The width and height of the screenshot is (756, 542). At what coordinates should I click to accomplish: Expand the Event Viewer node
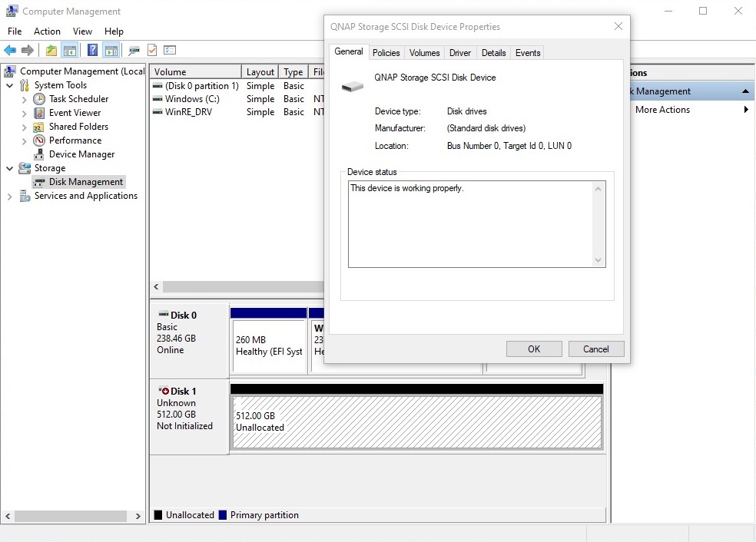pos(24,114)
